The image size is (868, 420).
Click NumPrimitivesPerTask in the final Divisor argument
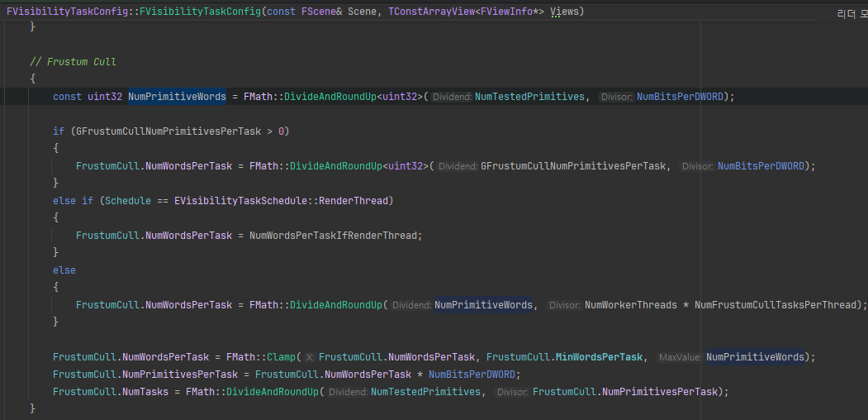pos(659,392)
